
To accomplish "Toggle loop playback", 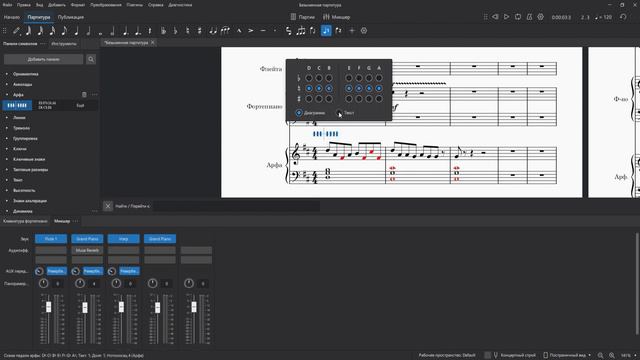I will click(518, 17).
